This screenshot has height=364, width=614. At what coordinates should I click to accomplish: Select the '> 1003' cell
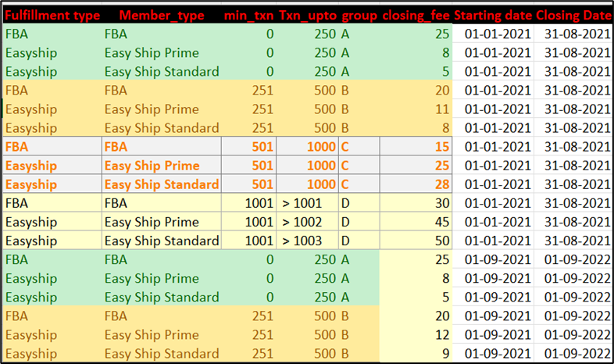coord(308,241)
